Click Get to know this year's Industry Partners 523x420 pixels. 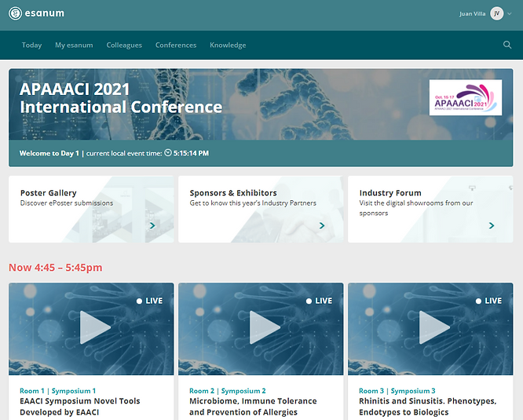253,203
